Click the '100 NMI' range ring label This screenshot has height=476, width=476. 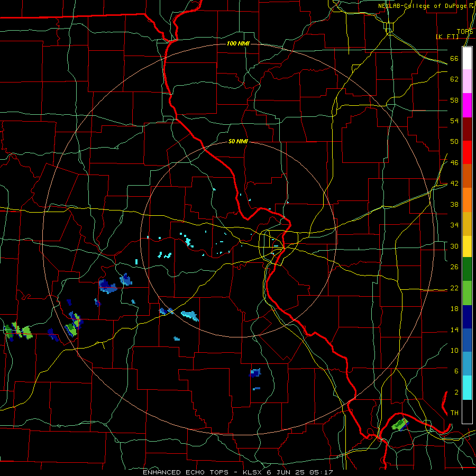pyautogui.click(x=238, y=44)
